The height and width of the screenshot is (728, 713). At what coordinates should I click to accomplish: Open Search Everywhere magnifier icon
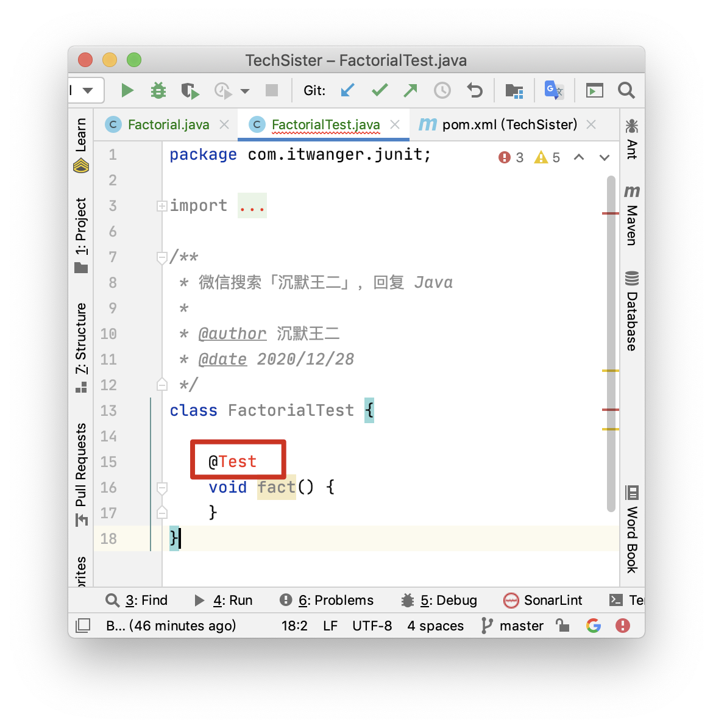click(626, 91)
